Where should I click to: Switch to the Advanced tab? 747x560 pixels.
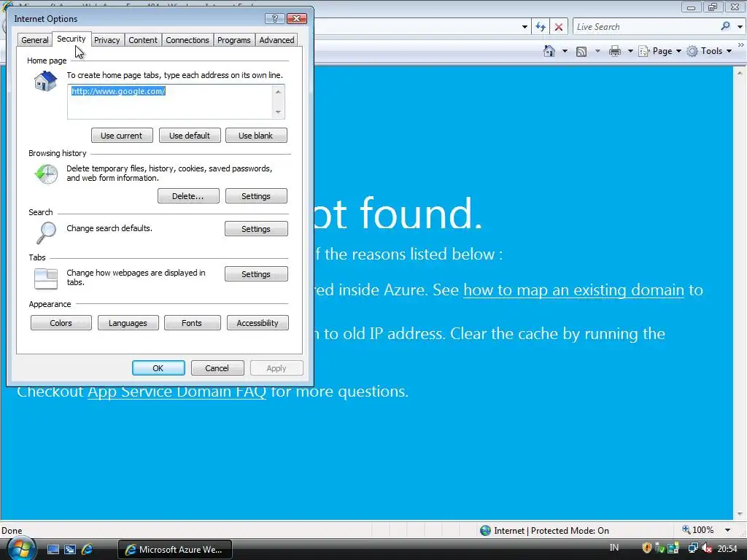[x=276, y=40]
